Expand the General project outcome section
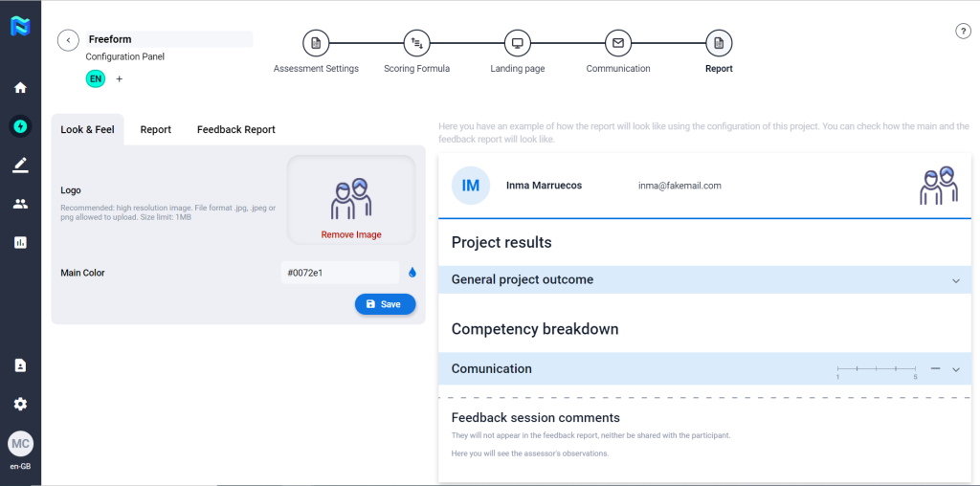The width and height of the screenshot is (980, 486). coord(955,280)
